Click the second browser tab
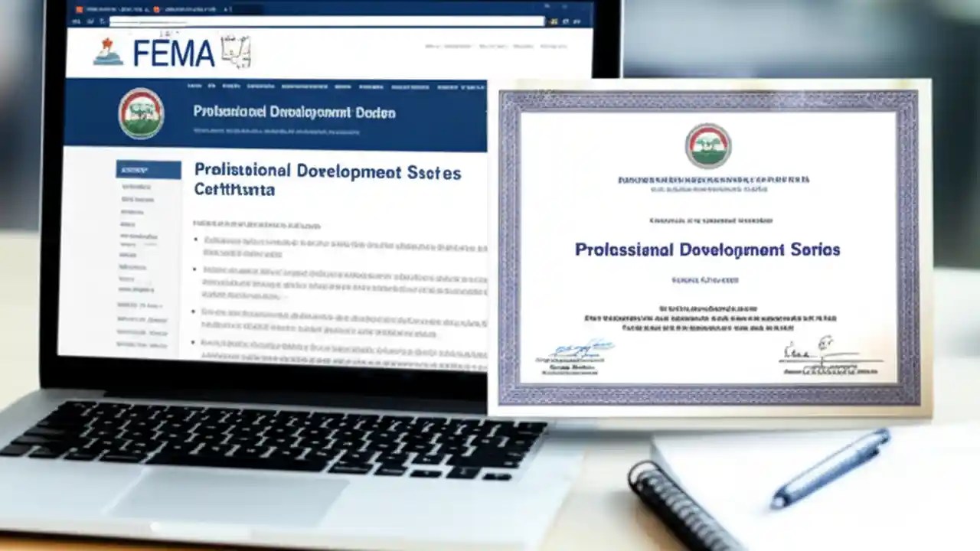The width and height of the screenshot is (980, 551). click(x=184, y=8)
